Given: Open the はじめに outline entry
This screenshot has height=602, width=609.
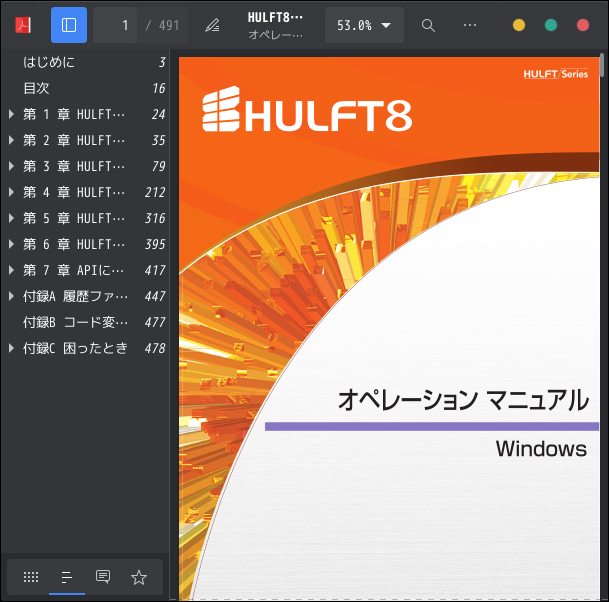Looking at the screenshot, I should (85, 62).
